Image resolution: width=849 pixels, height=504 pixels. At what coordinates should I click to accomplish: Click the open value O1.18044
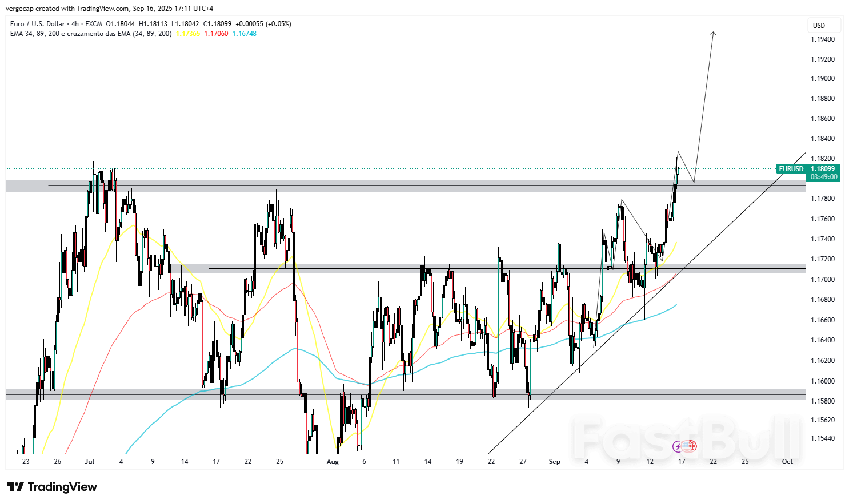pos(121,24)
